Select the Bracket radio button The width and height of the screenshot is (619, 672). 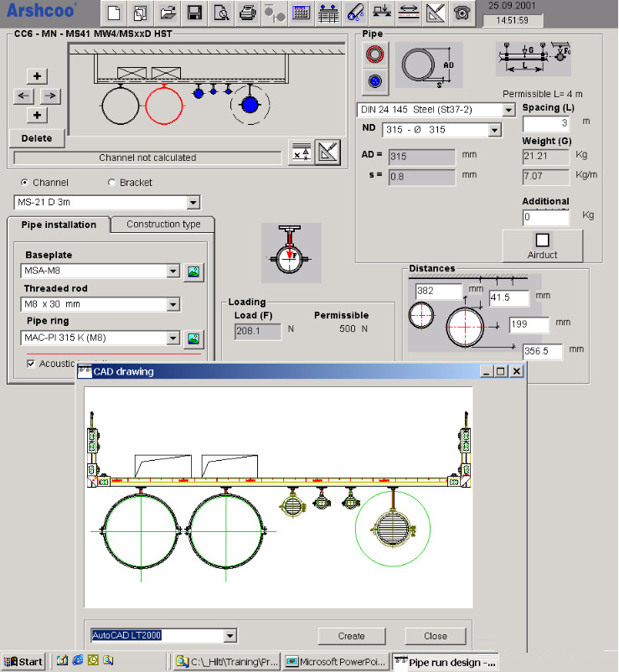tap(111, 183)
